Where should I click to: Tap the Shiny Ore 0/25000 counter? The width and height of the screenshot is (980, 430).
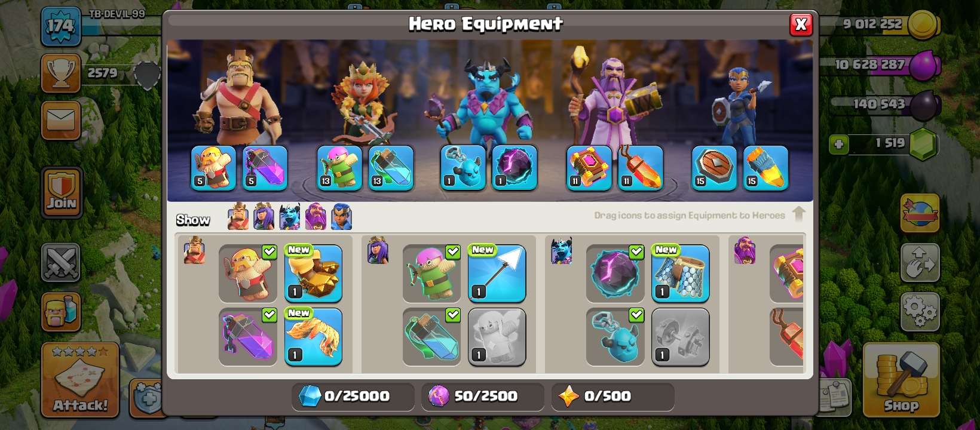(353, 396)
